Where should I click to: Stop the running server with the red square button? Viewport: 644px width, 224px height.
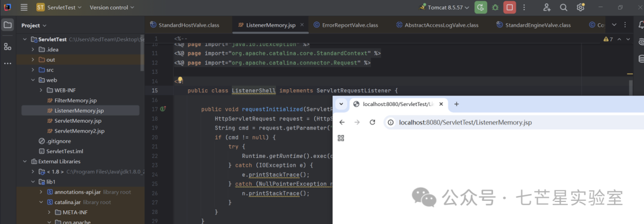click(510, 7)
